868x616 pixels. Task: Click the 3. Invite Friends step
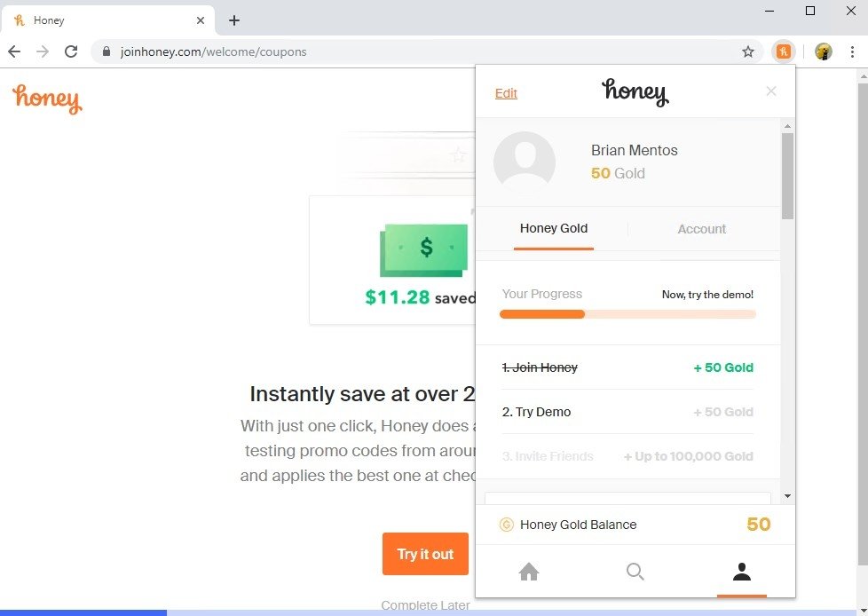(x=627, y=456)
